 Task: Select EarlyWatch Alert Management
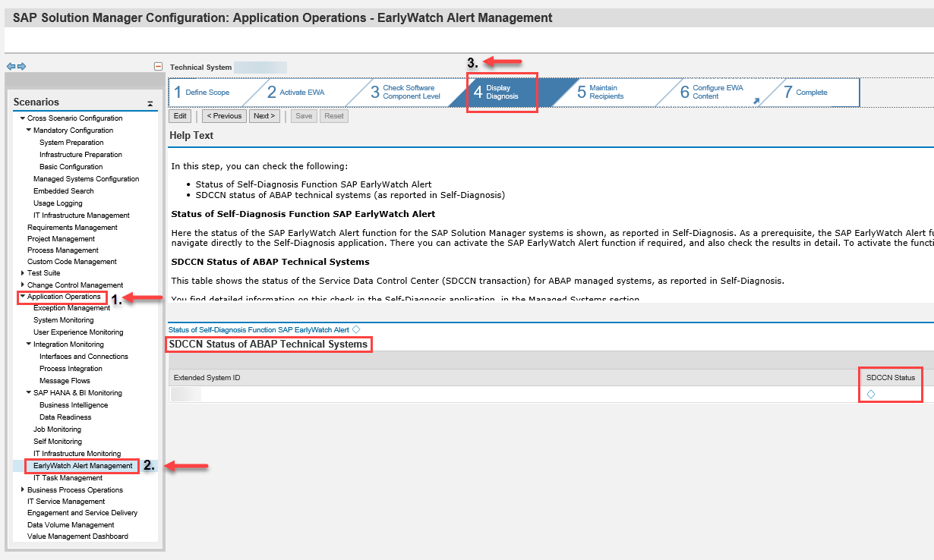point(83,466)
